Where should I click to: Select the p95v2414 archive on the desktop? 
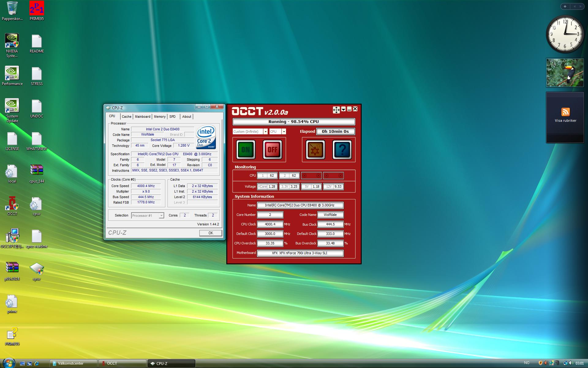pyautogui.click(x=12, y=271)
